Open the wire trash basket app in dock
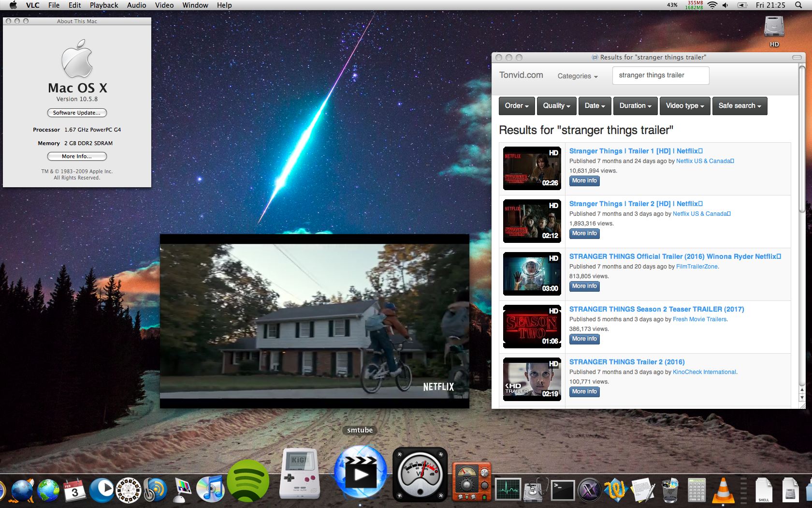The height and width of the screenshot is (508, 812). (670, 490)
